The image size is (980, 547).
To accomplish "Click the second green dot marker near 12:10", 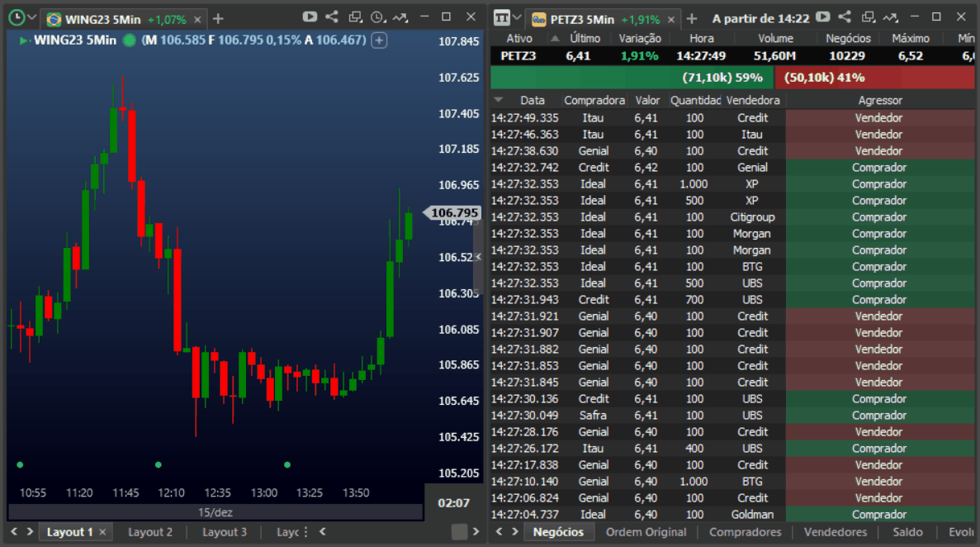I will pos(159,464).
